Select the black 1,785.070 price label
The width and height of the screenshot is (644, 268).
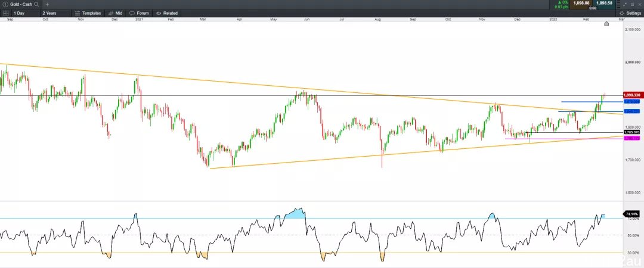pos(631,132)
